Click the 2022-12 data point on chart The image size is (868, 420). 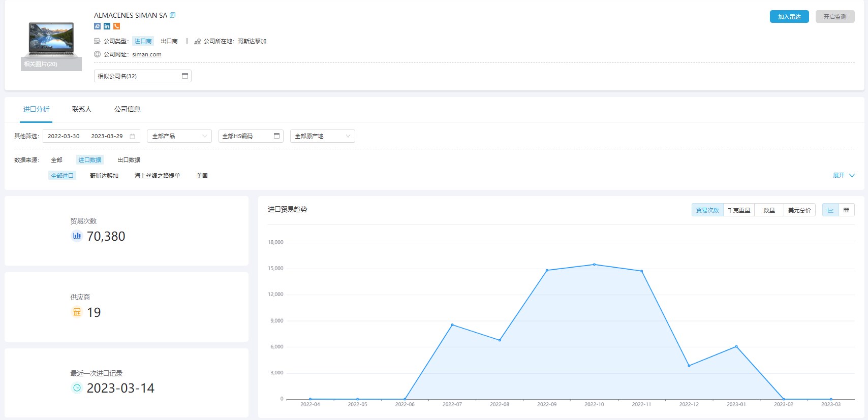(689, 366)
